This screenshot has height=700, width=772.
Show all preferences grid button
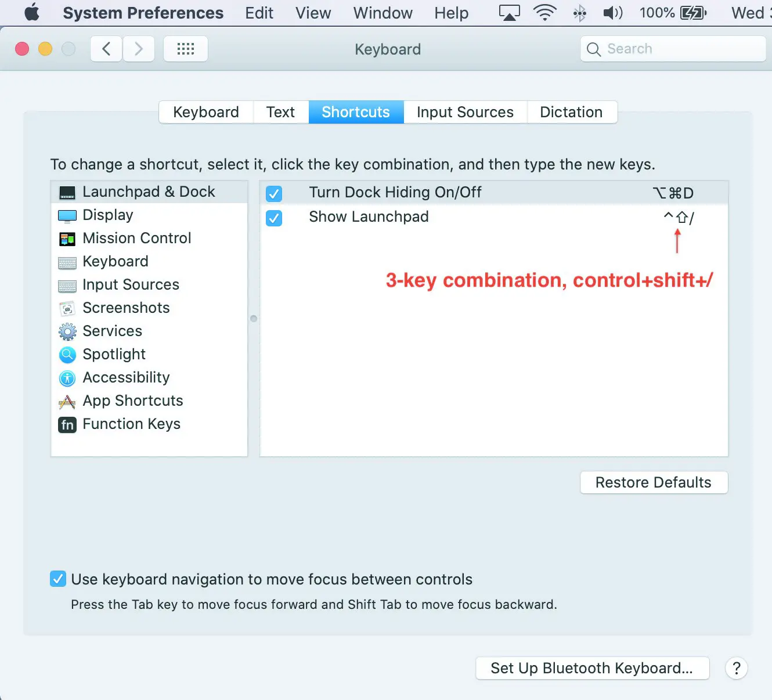tap(186, 49)
